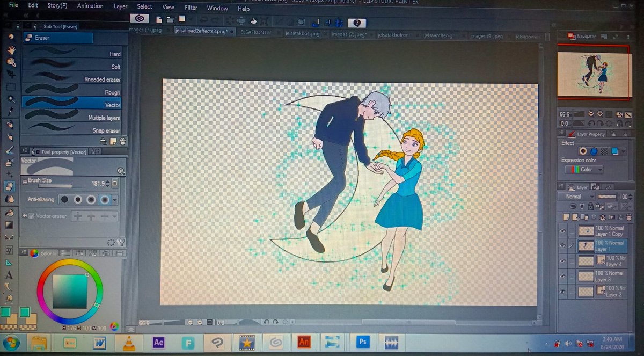
Task: Click the Windows Start button
Action: pos(11,343)
